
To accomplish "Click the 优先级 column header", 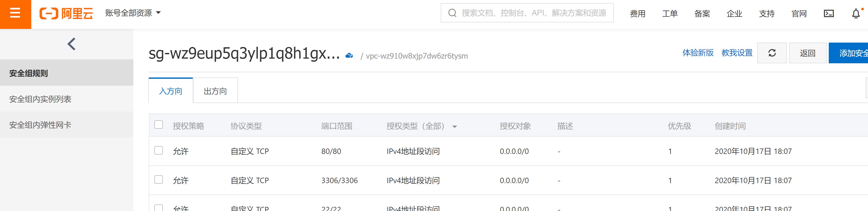I will pos(679,126).
